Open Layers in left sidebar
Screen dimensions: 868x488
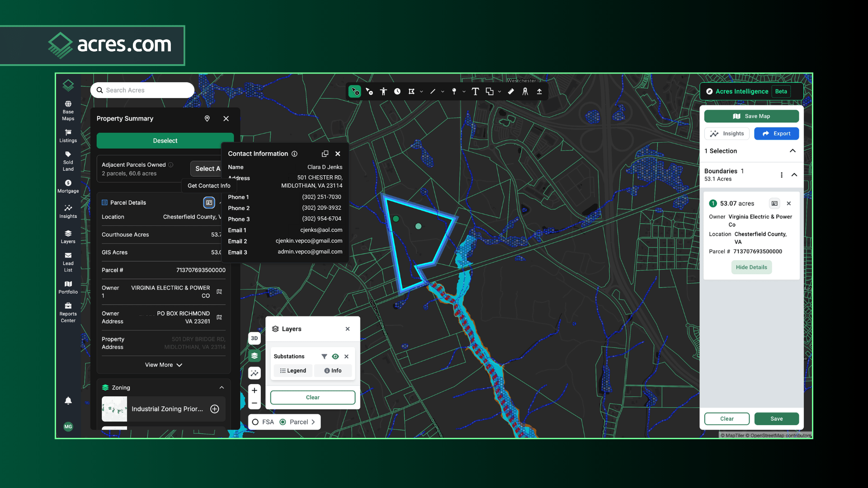(68, 237)
